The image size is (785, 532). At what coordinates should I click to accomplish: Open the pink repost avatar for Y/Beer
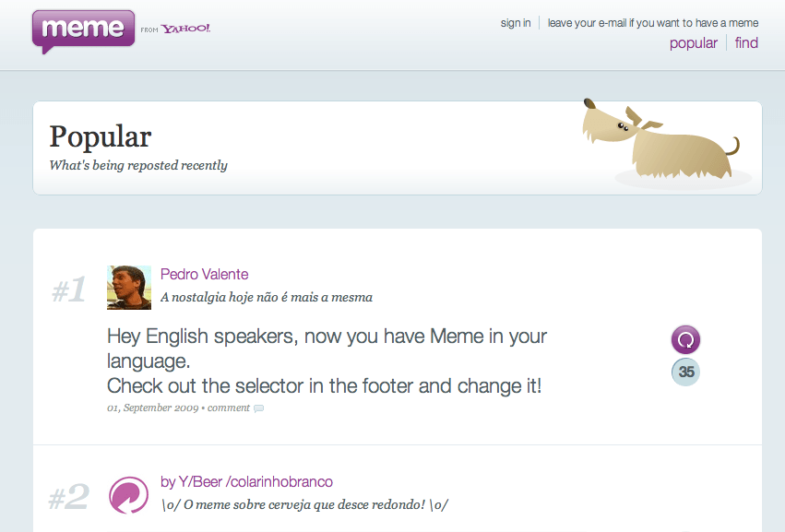[128, 495]
